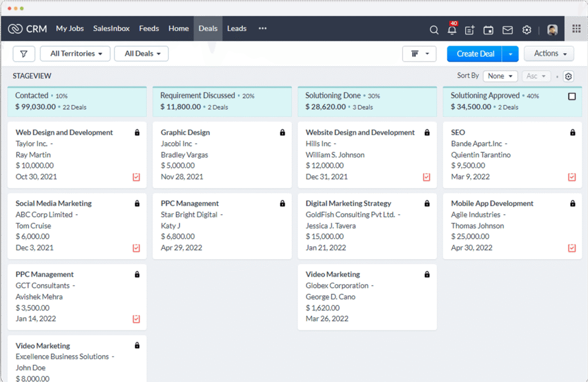588x382 pixels.
Task: Open the SEO deal
Action: [458, 133]
